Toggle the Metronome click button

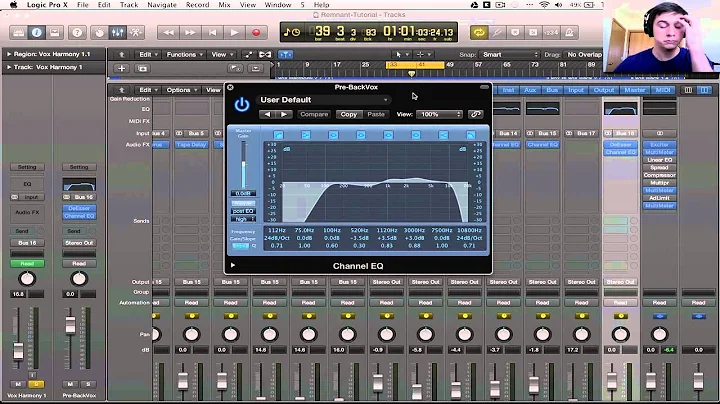569,33
